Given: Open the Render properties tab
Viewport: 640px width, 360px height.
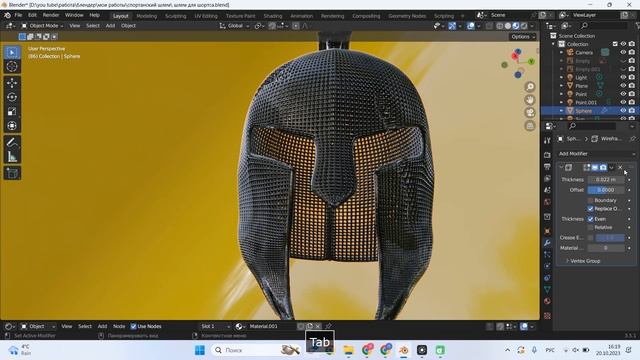Looking at the screenshot, I should [547, 155].
